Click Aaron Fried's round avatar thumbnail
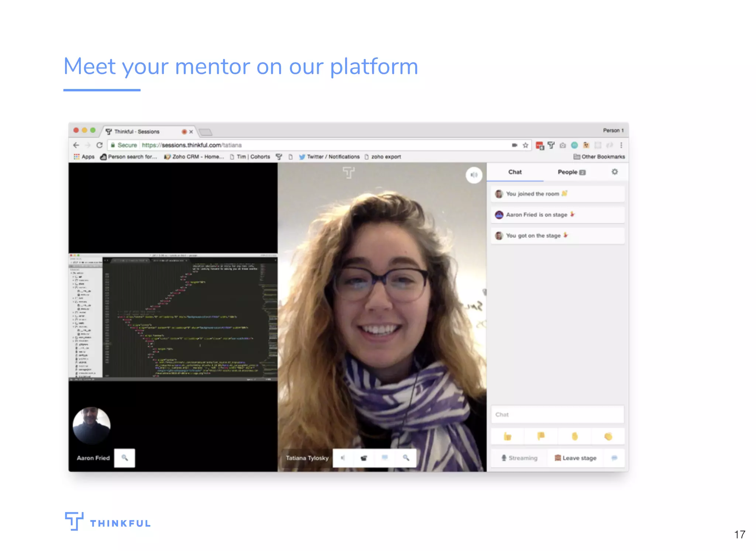Viewport: 756px width, 551px height. [92, 425]
